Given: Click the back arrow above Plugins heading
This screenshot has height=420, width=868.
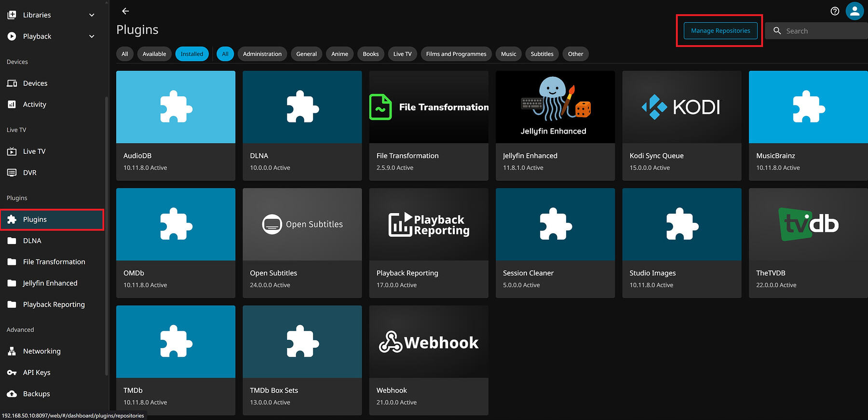Looking at the screenshot, I should pyautogui.click(x=125, y=11).
